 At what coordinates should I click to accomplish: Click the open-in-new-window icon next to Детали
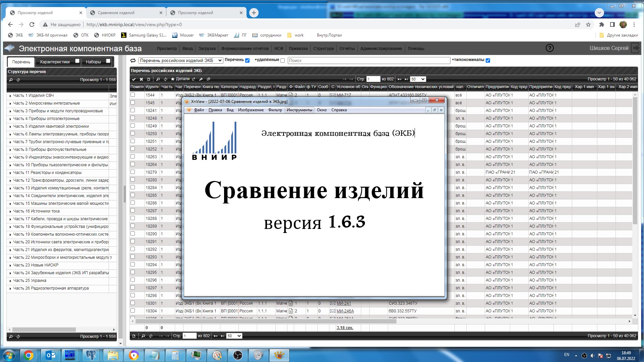pyautogui.click(x=194, y=79)
